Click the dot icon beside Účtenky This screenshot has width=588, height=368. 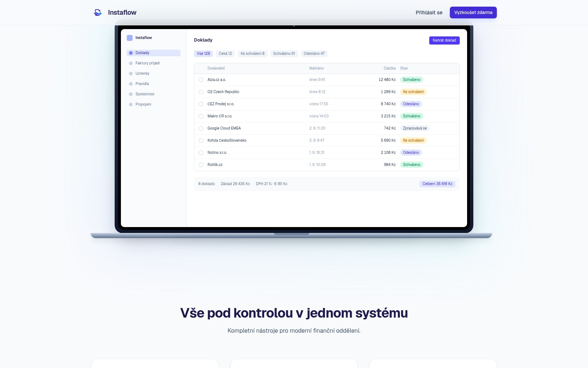(131, 74)
